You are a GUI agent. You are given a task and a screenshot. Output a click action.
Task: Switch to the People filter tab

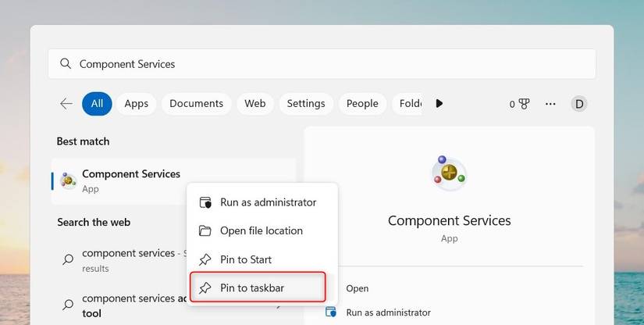[362, 104]
